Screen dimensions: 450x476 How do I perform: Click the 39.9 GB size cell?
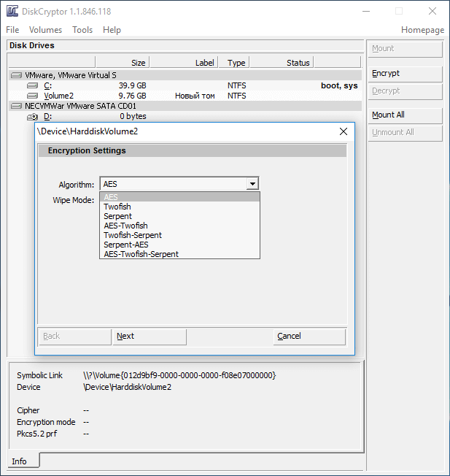click(133, 85)
